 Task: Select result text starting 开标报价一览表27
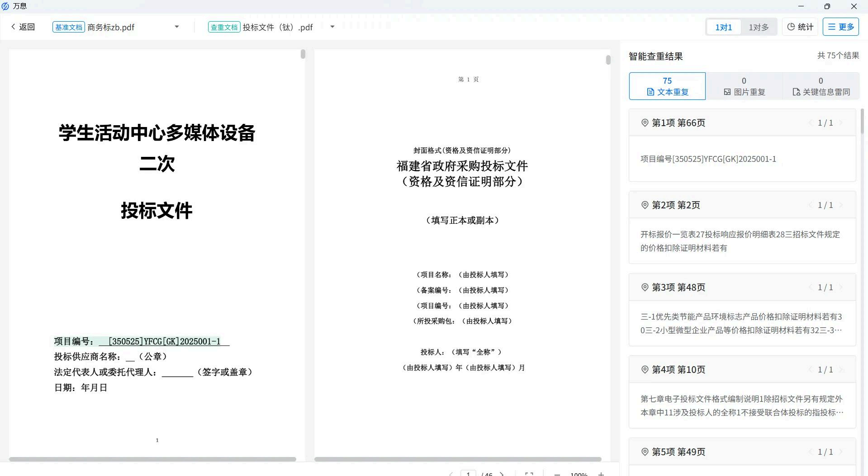(x=740, y=241)
